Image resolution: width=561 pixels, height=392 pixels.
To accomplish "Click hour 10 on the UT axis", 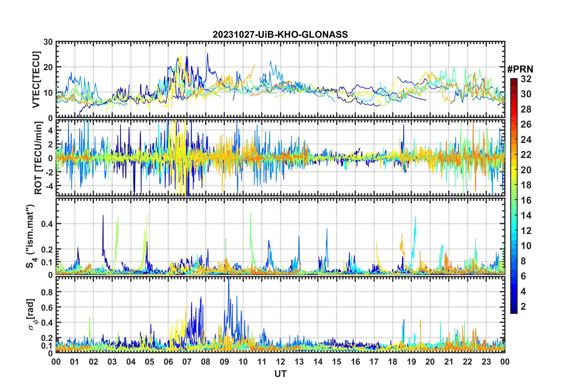I will point(243,362).
